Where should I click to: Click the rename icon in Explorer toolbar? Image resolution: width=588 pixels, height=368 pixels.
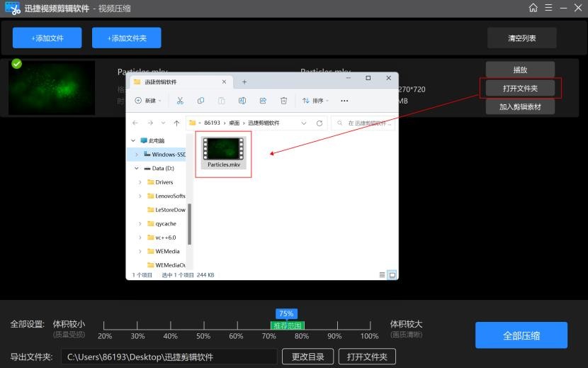pyautogui.click(x=242, y=101)
